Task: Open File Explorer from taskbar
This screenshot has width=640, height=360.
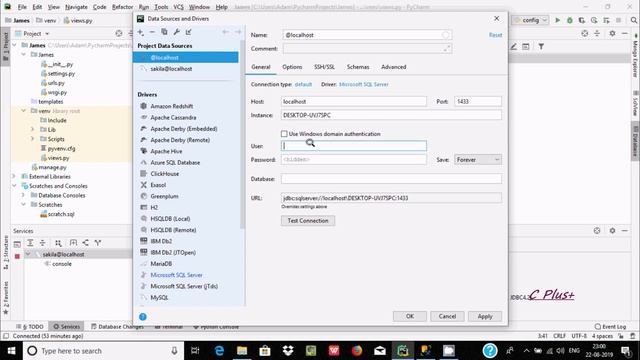Action: [242, 351]
